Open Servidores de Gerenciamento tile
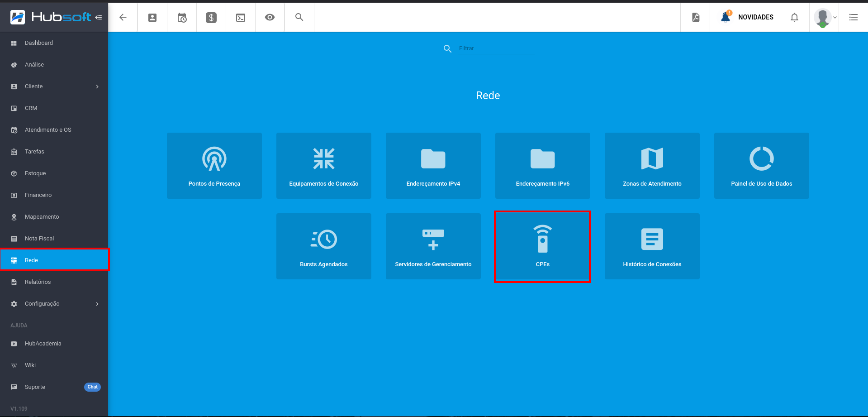868x417 pixels. (x=433, y=246)
